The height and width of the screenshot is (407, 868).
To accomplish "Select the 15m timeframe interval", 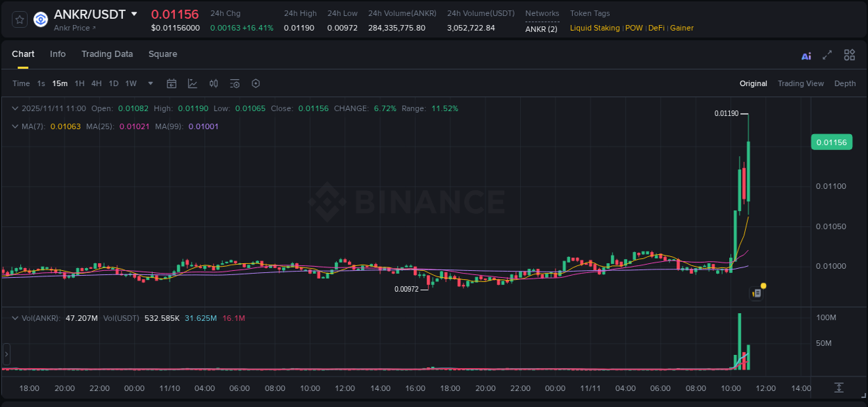I will pos(60,83).
